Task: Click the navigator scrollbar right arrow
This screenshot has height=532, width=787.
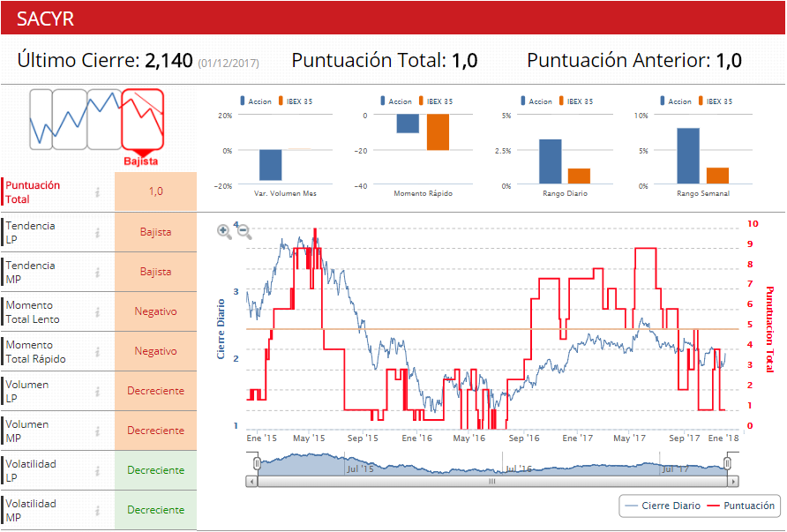Action: [733, 482]
